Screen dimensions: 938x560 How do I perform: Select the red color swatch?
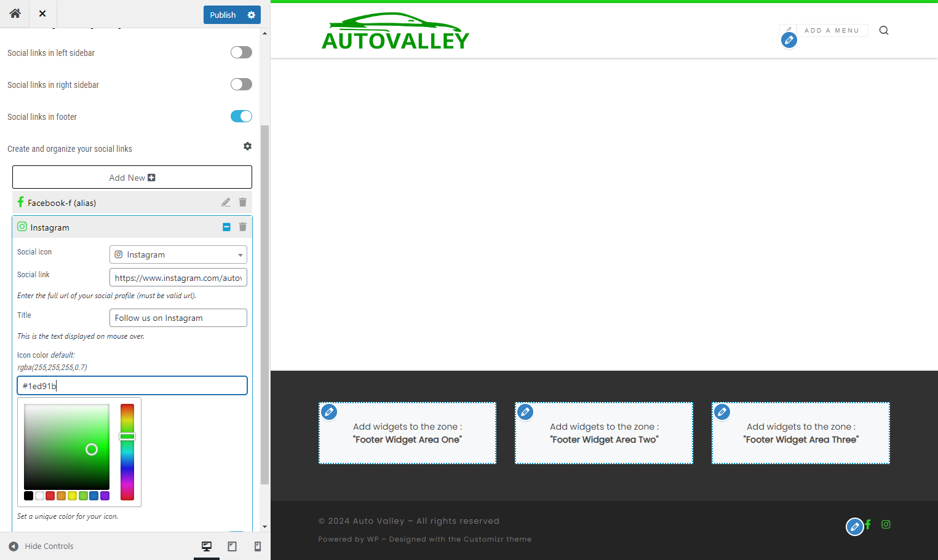[50, 495]
